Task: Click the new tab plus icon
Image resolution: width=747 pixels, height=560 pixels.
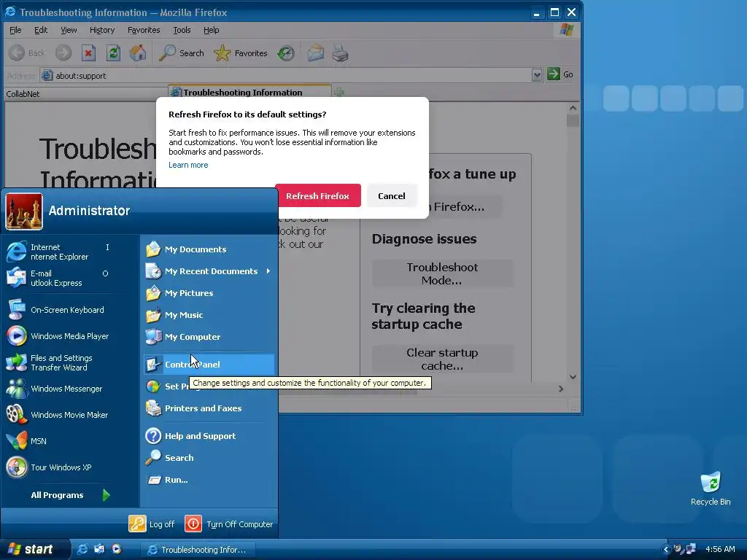Action: click(x=338, y=92)
